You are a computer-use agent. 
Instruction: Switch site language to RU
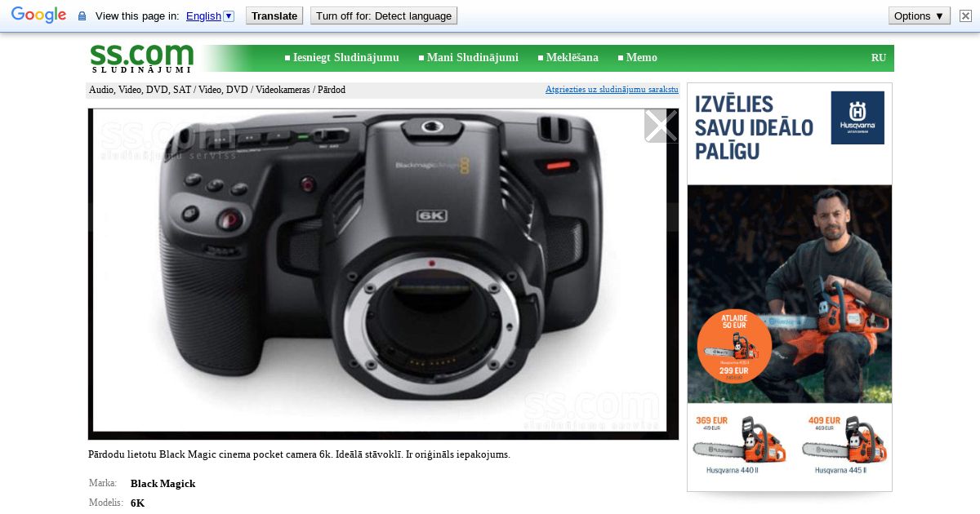point(879,58)
